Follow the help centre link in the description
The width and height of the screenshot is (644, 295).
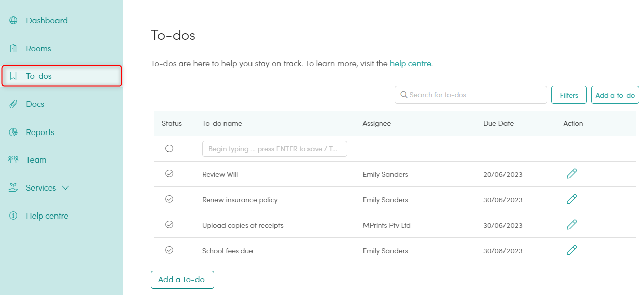[x=410, y=64]
